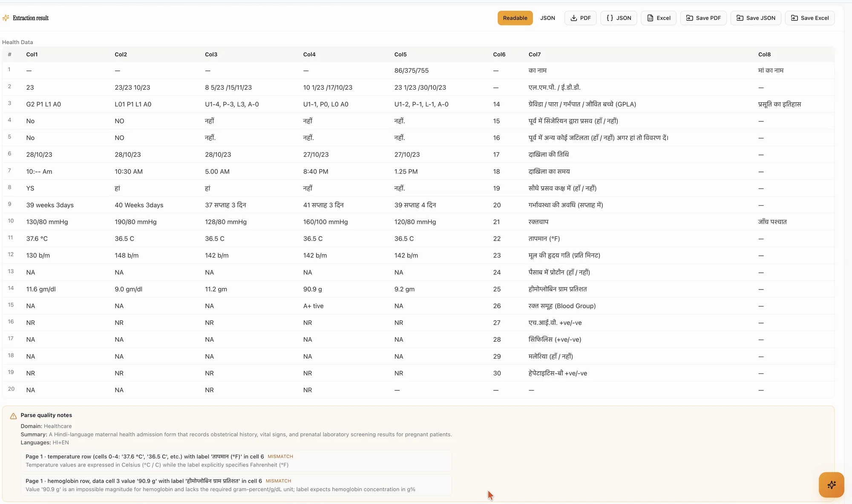Open the orange sparkle assistant button
Image resolution: width=852 pixels, height=504 pixels.
click(x=831, y=484)
